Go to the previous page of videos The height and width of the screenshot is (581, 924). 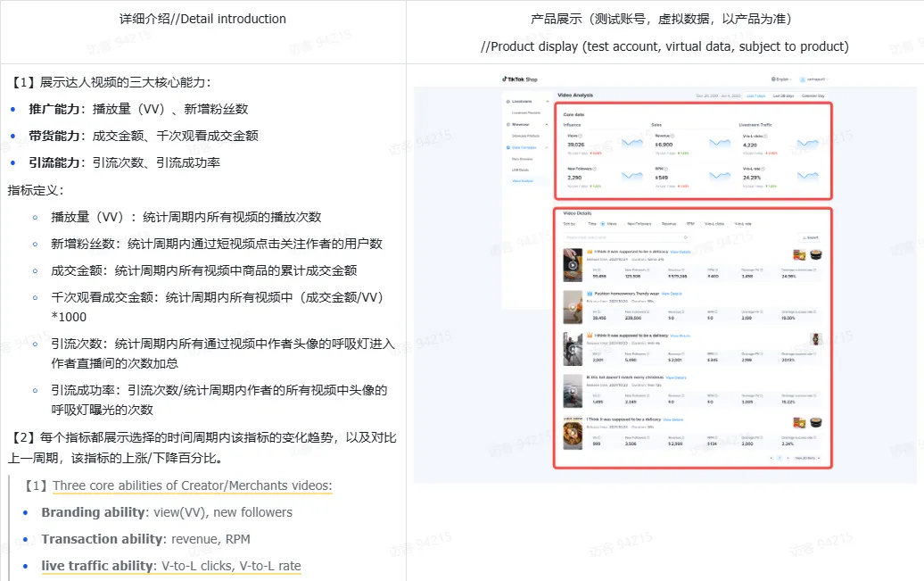771,459
